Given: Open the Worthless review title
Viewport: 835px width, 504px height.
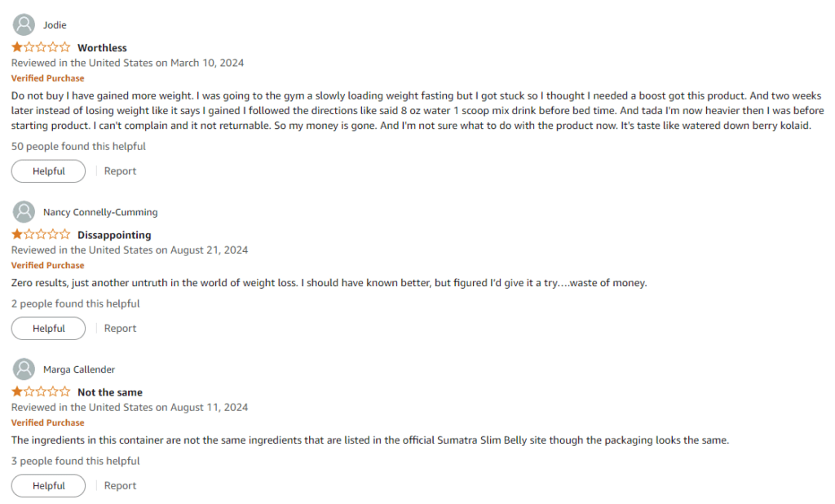Looking at the screenshot, I should [102, 48].
